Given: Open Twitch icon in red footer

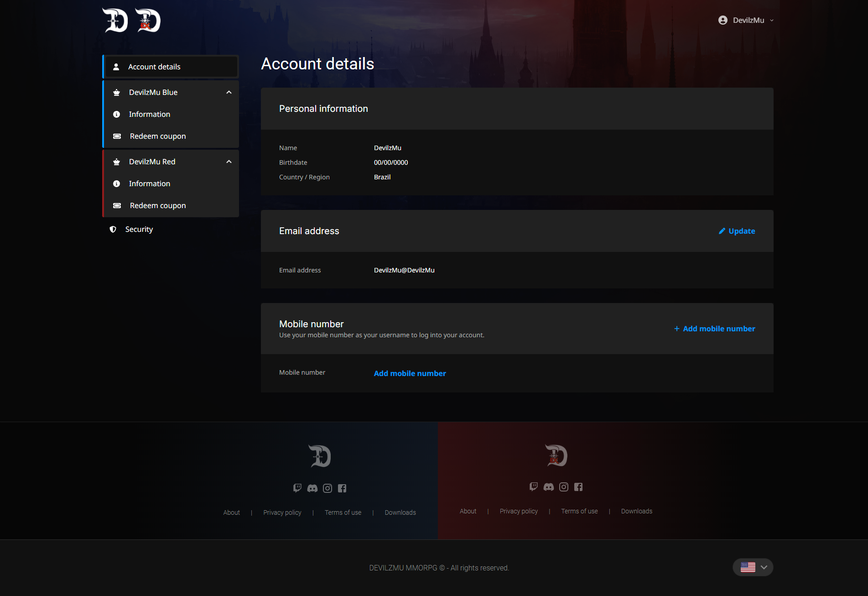Looking at the screenshot, I should click(x=534, y=487).
